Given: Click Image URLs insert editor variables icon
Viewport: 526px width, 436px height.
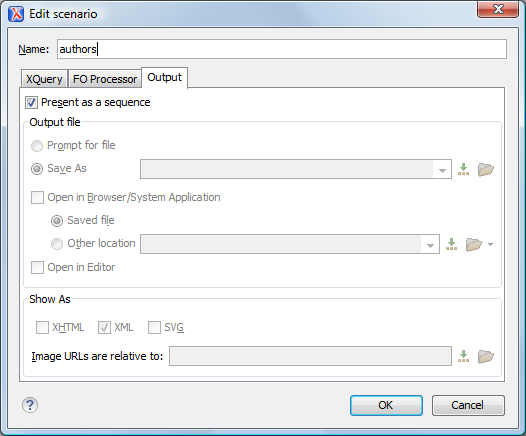Looking at the screenshot, I should (x=464, y=356).
